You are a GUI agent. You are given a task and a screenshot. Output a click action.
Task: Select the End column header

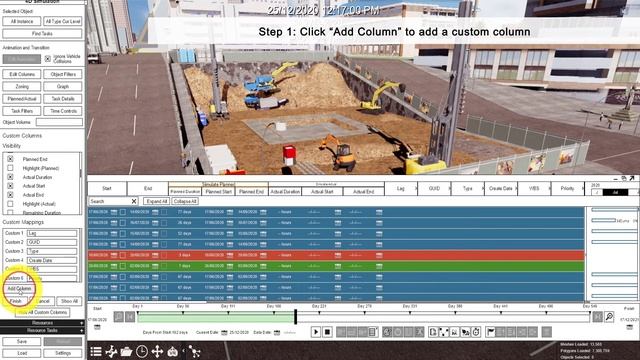pyautogui.click(x=148, y=189)
